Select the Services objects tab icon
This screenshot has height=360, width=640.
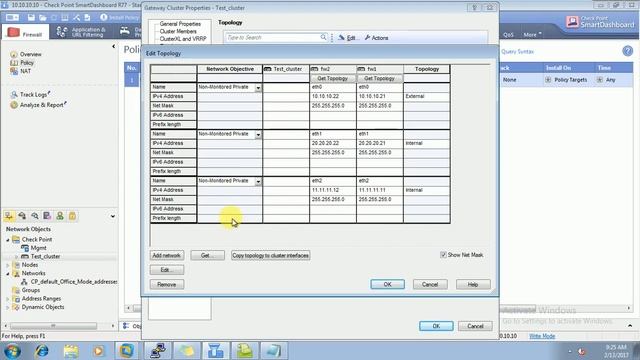[x=22, y=216]
